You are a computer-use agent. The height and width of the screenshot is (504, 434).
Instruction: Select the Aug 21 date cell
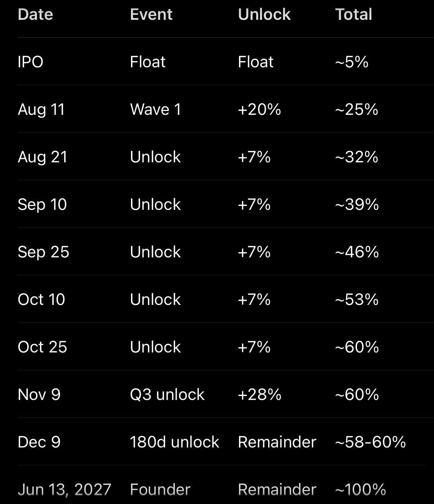point(42,157)
